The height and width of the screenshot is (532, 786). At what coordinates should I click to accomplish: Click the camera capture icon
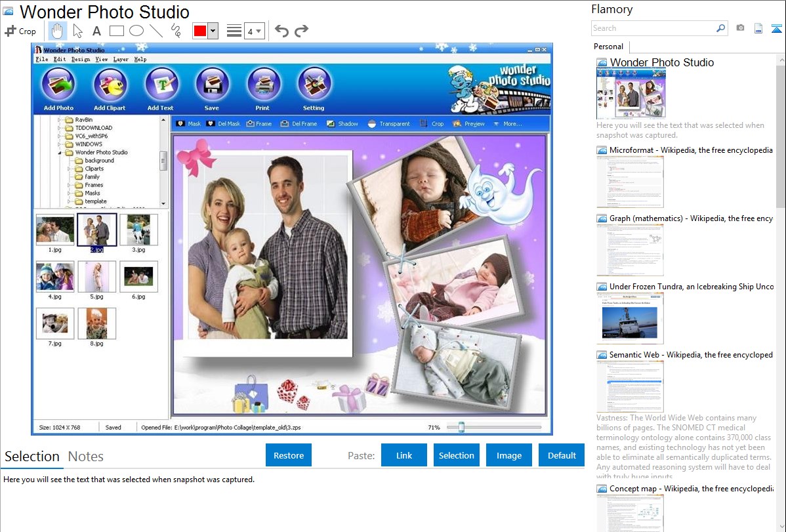[740, 28]
